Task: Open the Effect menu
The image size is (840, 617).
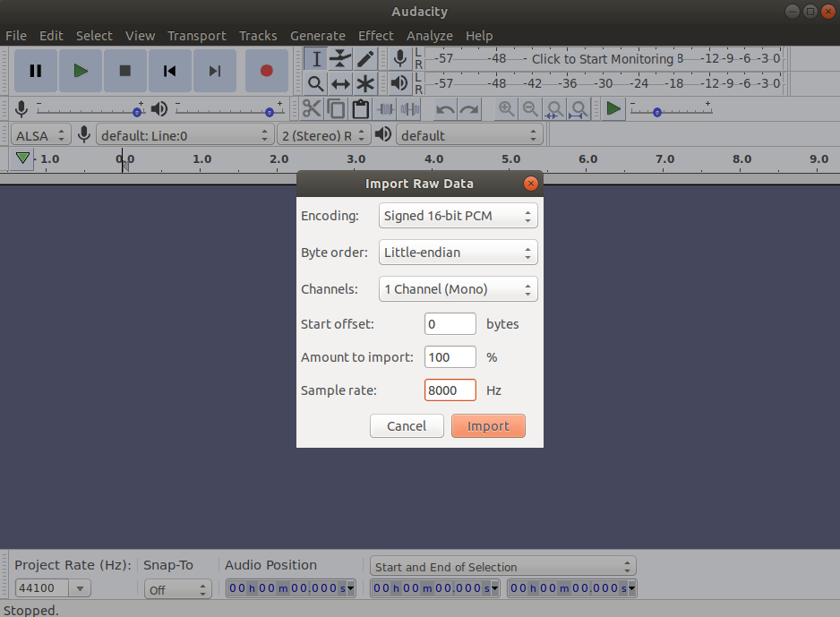Action: pos(375,36)
